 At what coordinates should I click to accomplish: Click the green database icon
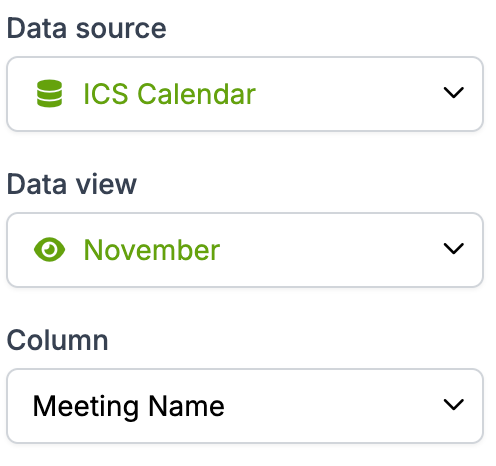pos(49,94)
